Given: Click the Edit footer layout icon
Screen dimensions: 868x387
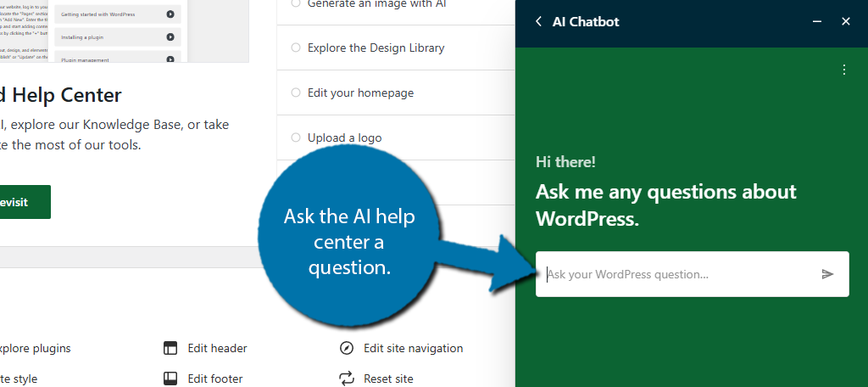Looking at the screenshot, I should coord(170,379).
